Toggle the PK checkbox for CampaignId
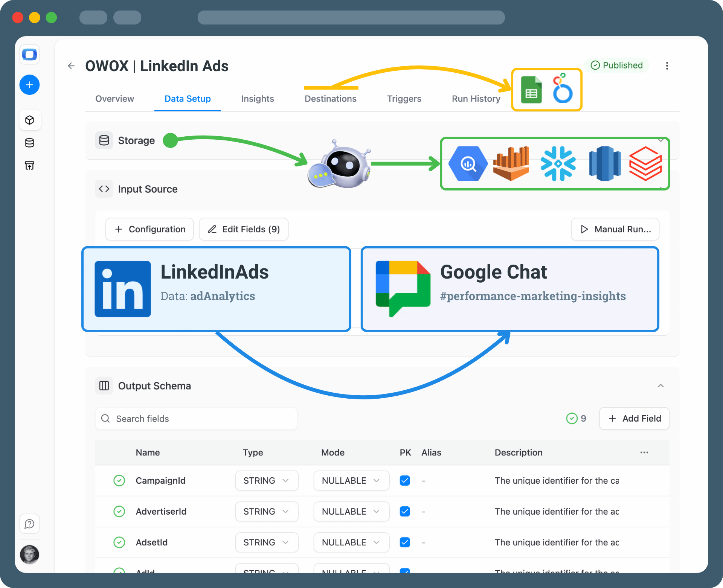The image size is (723, 588). click(x=405, y=480)
